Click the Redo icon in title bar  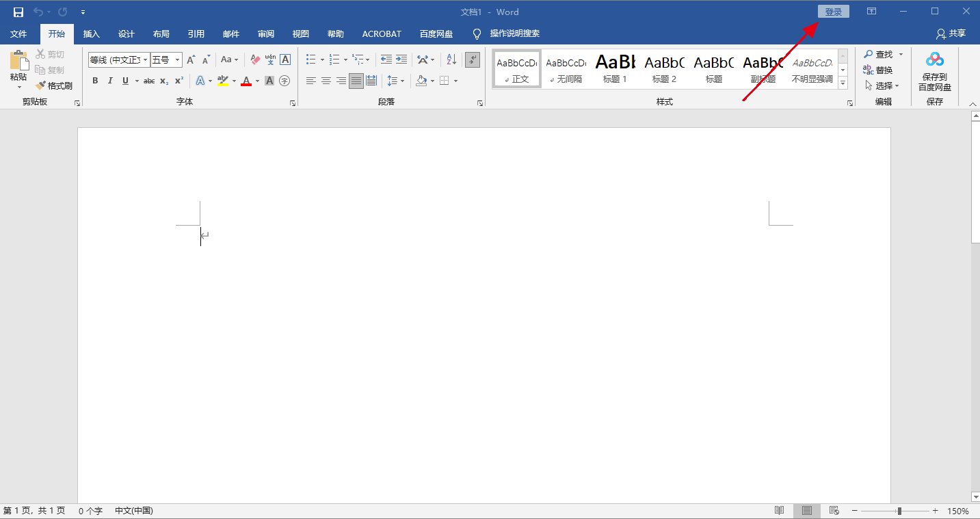tap(63, 12)
